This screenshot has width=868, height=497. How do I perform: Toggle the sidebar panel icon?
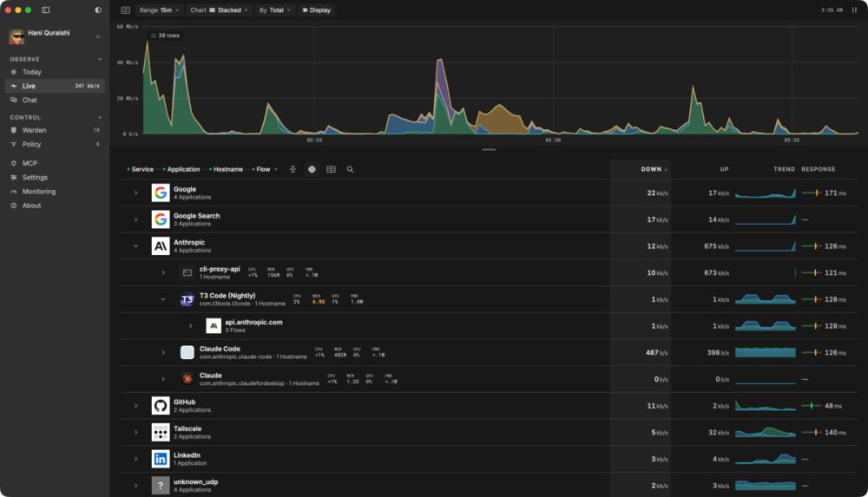pos(45,10)
